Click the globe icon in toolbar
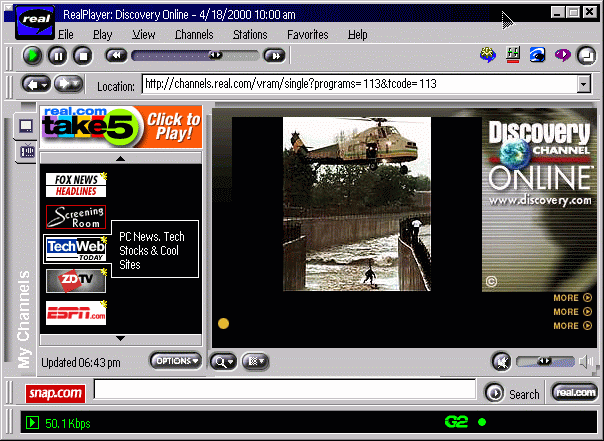 click(488, 55)
